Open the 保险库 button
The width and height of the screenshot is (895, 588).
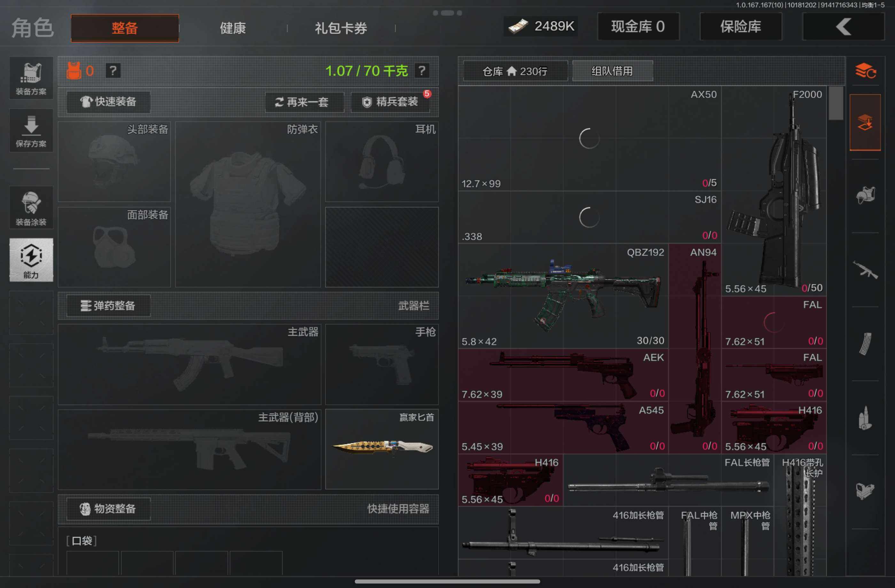coord(740,27)
